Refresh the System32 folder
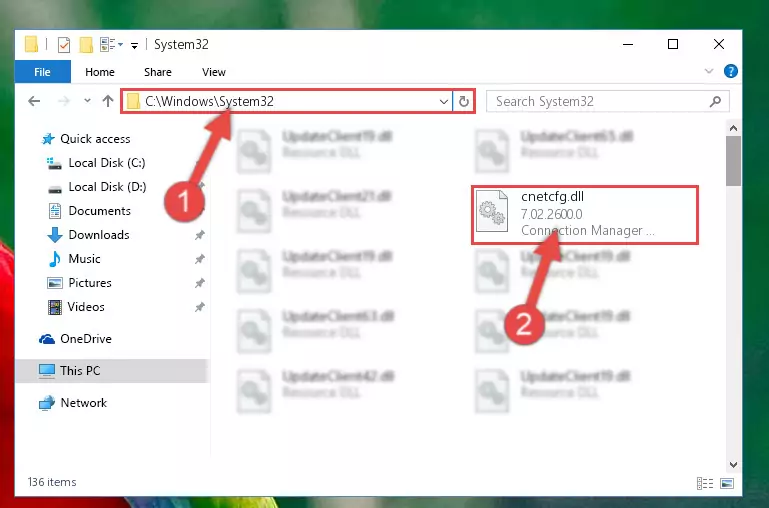769x508 pixels. click(463, 102)
